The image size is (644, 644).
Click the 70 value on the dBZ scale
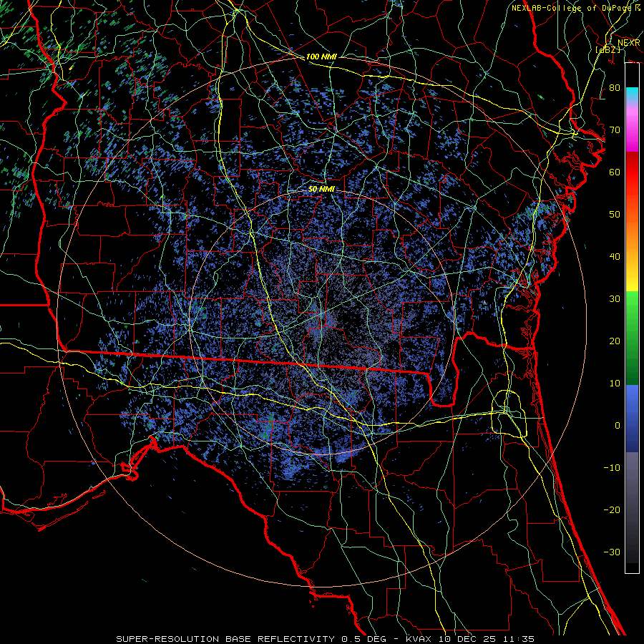[615, 130]
